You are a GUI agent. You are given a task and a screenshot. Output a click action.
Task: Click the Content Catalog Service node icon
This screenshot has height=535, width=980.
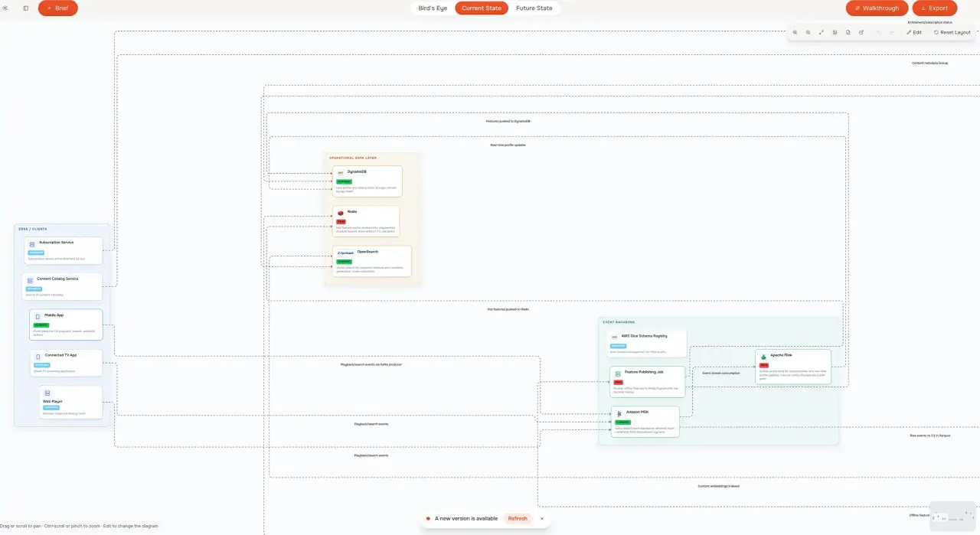pos(30,281)
